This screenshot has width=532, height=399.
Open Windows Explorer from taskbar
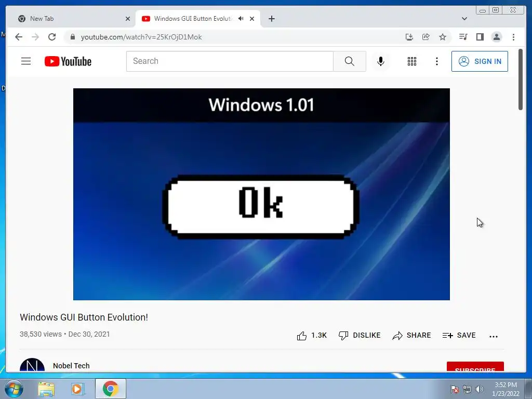point(46,389)
